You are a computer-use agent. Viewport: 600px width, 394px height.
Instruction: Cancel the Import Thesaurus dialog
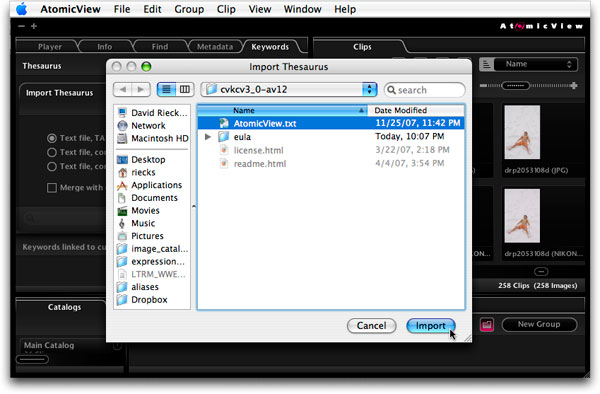[371, 326]
